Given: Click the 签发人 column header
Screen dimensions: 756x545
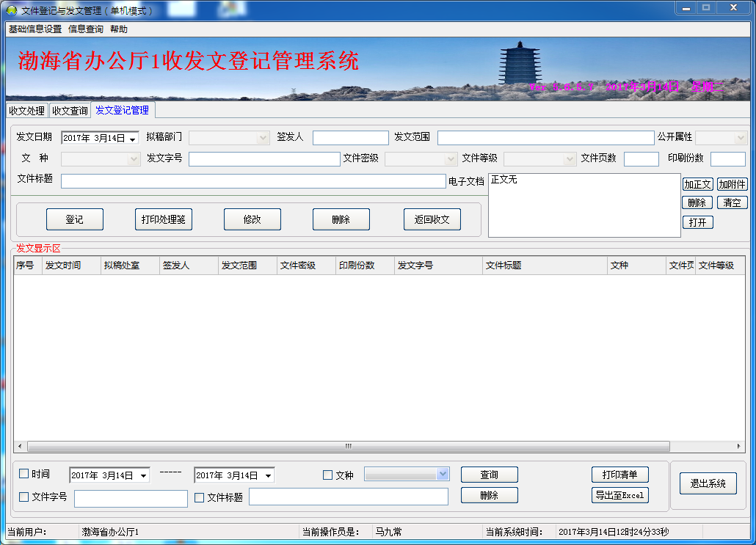Looking at the screenshot, I should coord(189,266).
